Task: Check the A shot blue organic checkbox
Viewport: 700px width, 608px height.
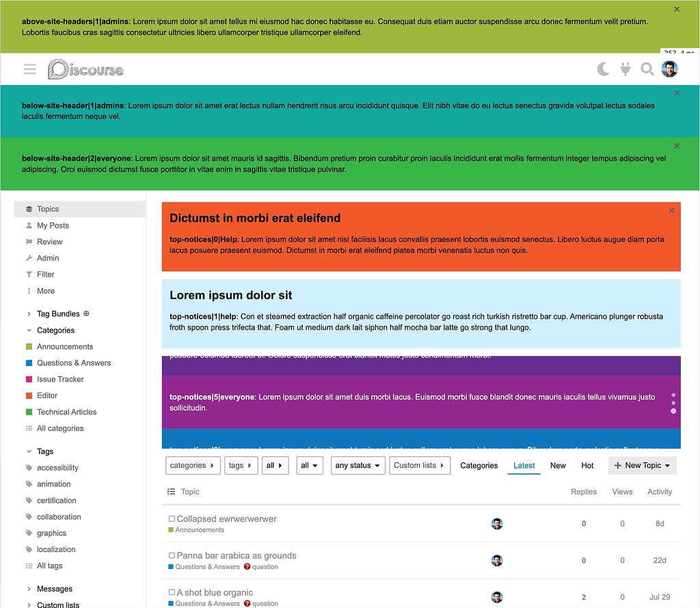Action: coord(172,592)
